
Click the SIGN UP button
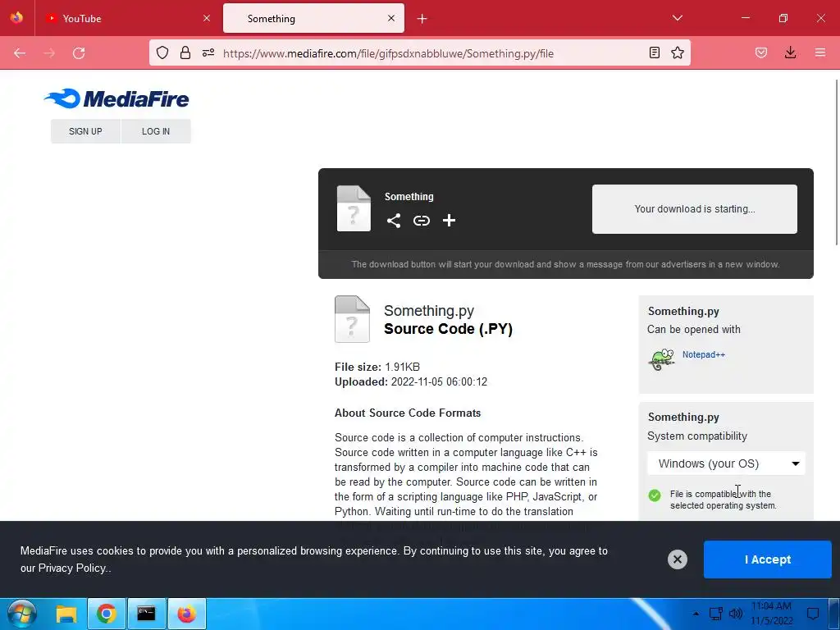click(x=85, y=131)
